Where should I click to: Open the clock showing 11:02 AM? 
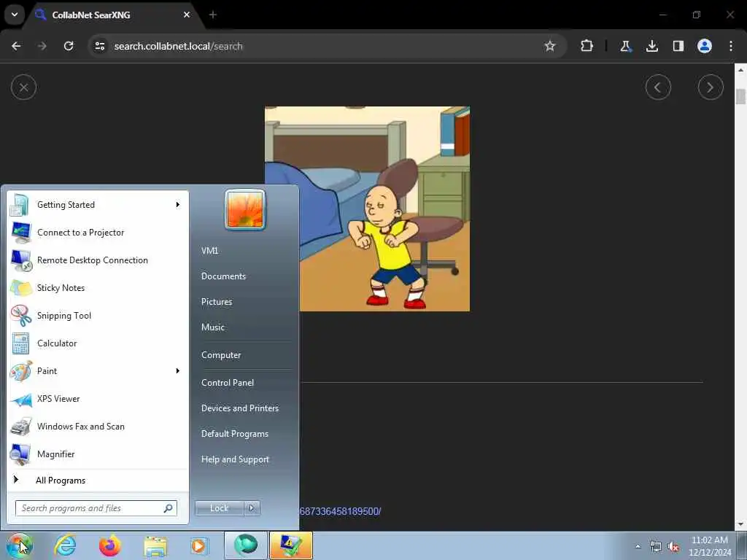tap(710, 546)
